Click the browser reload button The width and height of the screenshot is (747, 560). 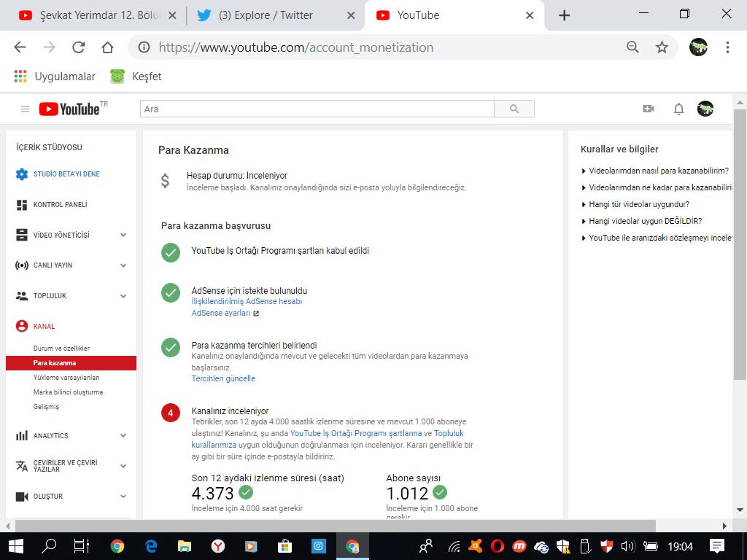click(x=79, y=47)
